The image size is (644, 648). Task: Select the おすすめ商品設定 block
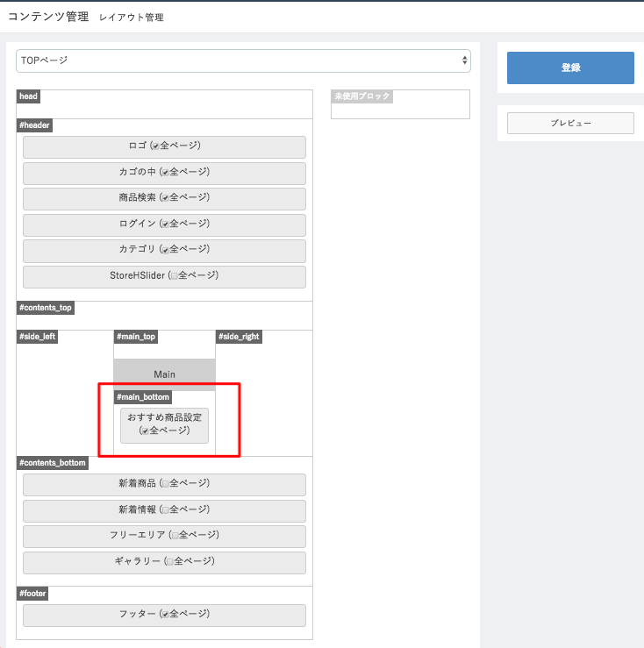pos(164,425)
